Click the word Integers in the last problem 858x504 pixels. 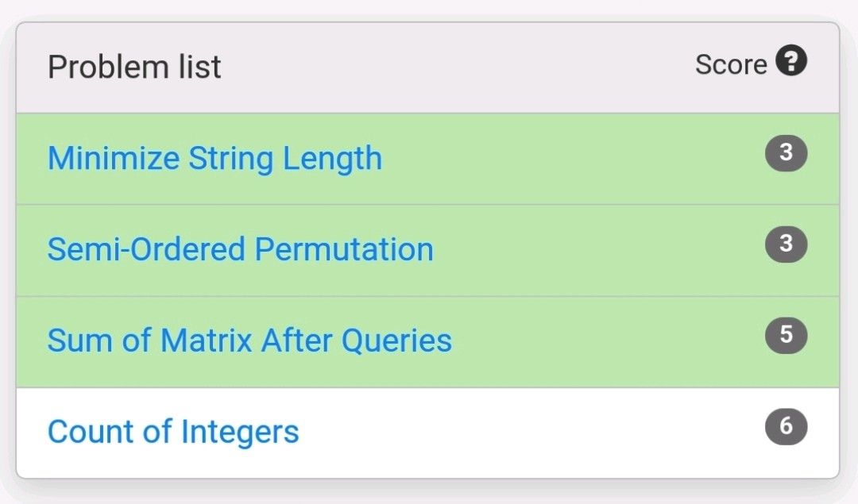tap(240, 433)
